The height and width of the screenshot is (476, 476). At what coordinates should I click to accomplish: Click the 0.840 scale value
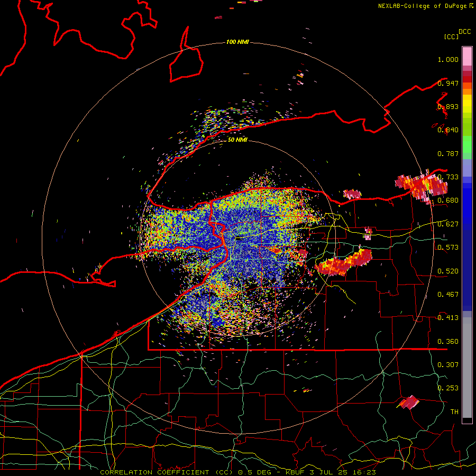(448, 130)
